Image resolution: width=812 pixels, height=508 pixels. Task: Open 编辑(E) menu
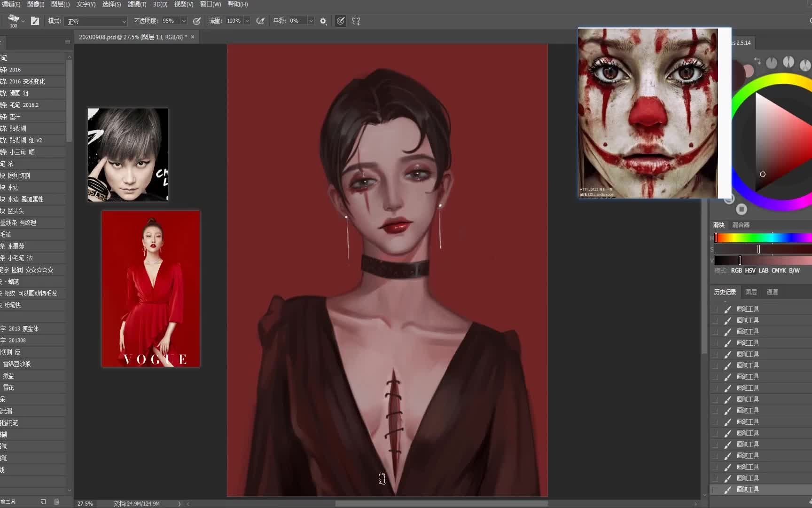(10, 4)
